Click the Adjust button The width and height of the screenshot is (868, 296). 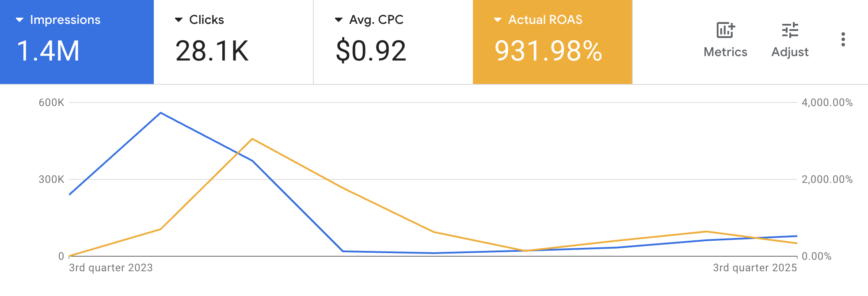click(790, 40)
